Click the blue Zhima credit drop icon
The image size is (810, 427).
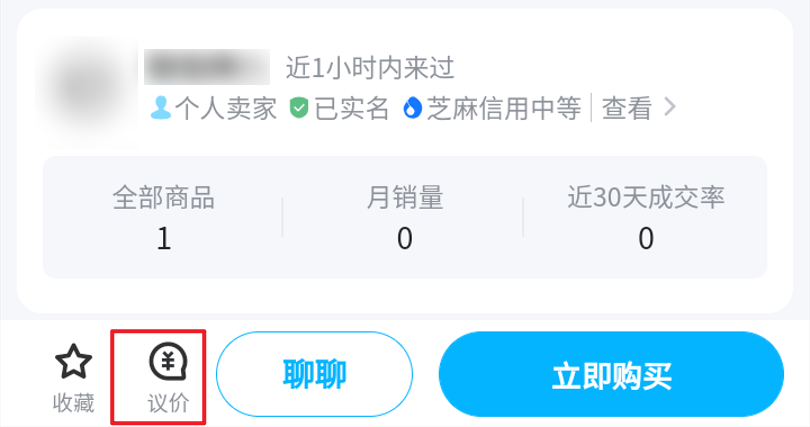click(412, 108)
